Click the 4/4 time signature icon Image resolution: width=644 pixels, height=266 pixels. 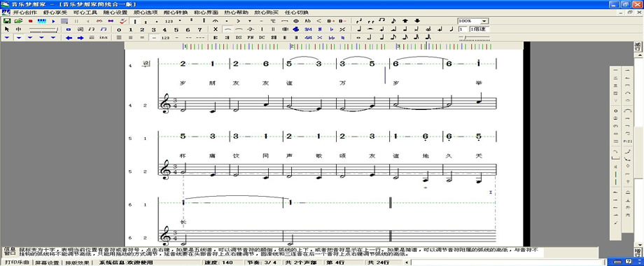[x=308, y=37]
